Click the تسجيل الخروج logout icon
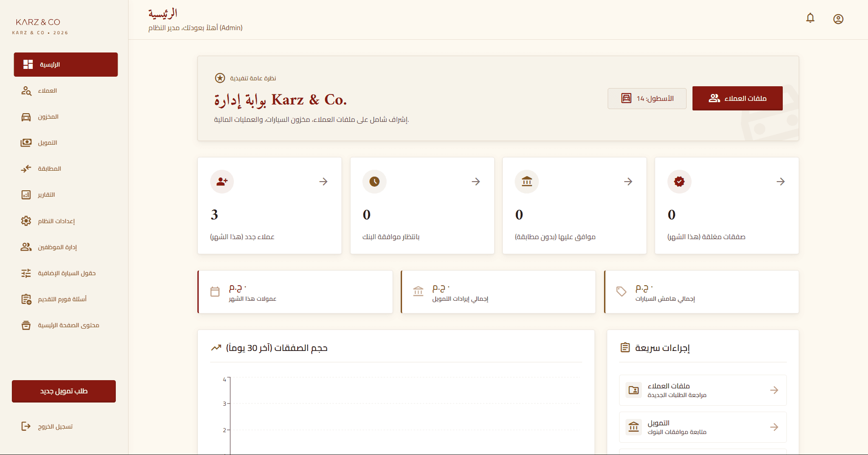 point(26,426)
